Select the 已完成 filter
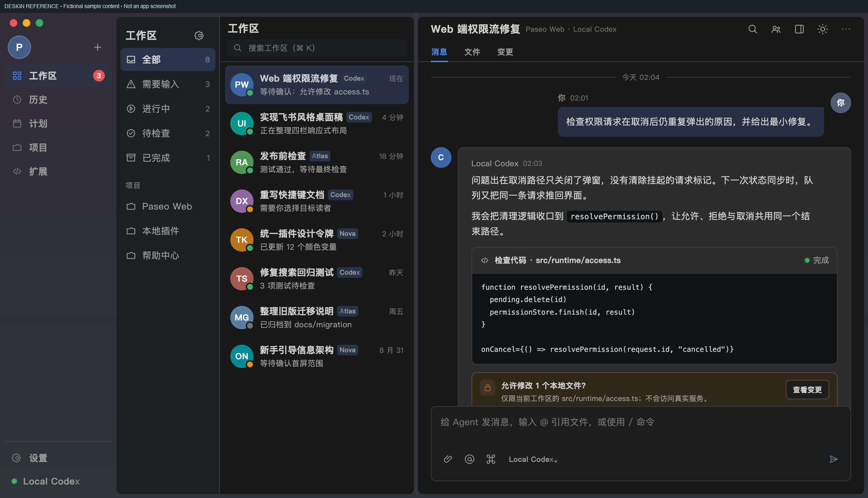868x498 pixels. click(168, 158)
